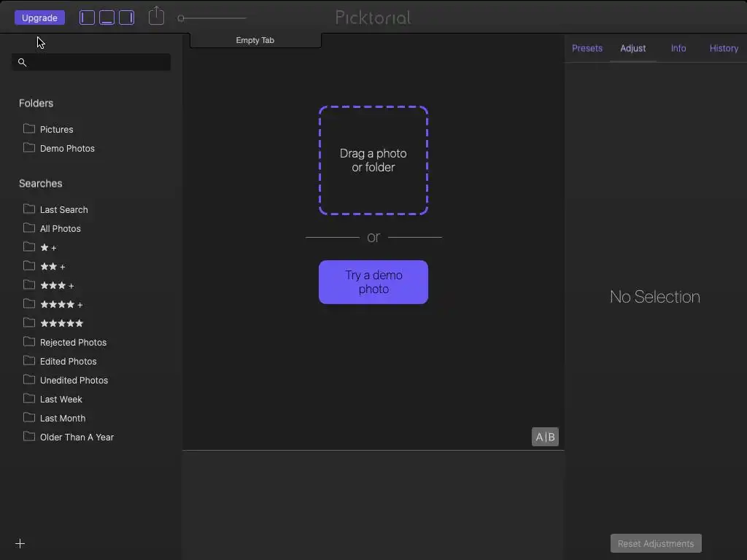Switch to the Empty Tab
This screenshot has height=560, width=747.
(255, 41)
